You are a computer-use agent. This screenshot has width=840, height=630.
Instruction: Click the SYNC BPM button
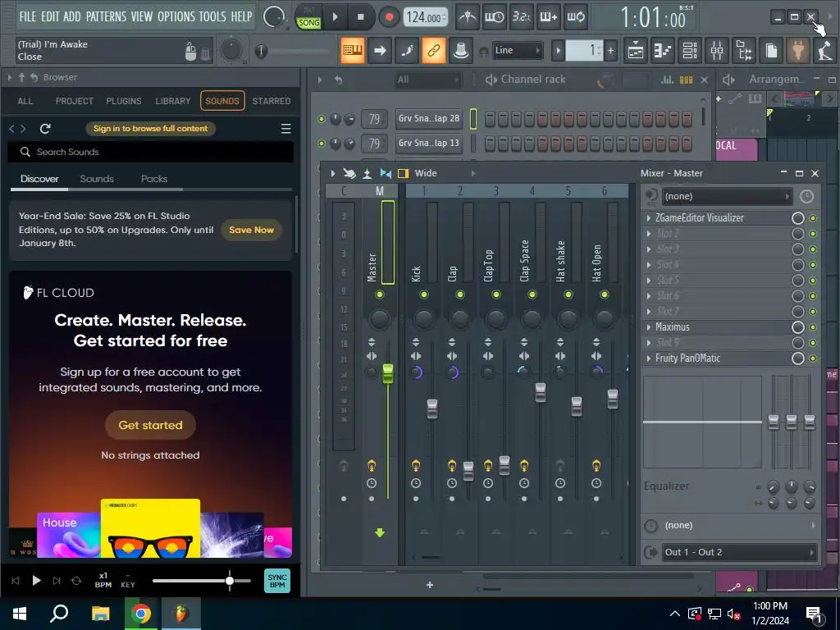[x=277, y=581]
